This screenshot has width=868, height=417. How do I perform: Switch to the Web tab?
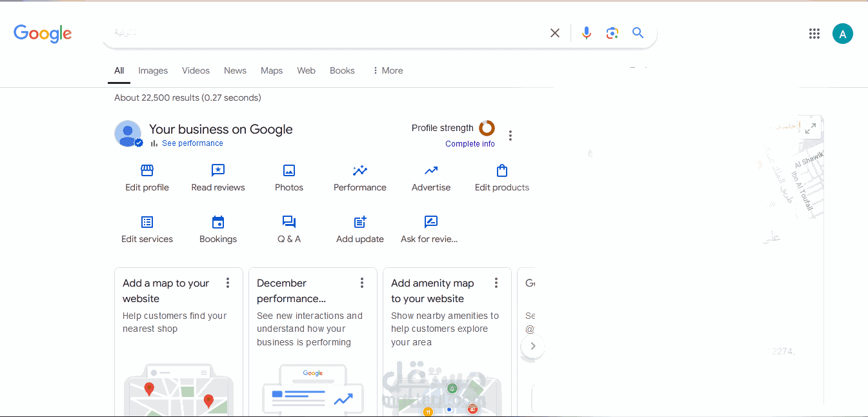306,71
